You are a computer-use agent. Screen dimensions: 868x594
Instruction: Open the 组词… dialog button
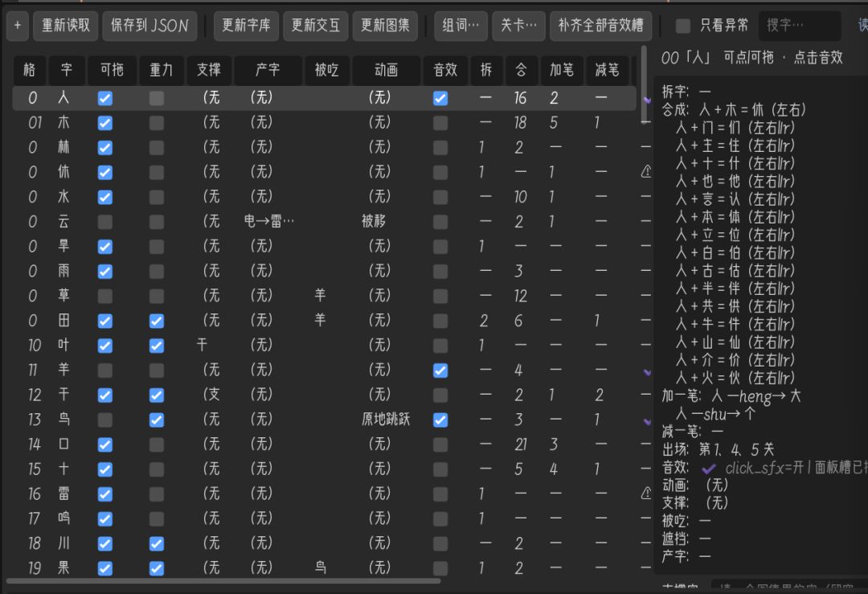click(461, 26)
